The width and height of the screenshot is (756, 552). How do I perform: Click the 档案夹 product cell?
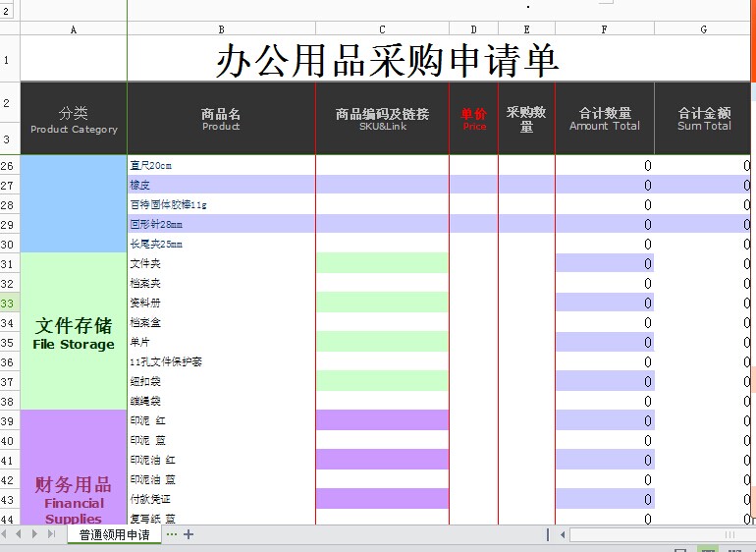pyautogui.click(x=221, y=283)
